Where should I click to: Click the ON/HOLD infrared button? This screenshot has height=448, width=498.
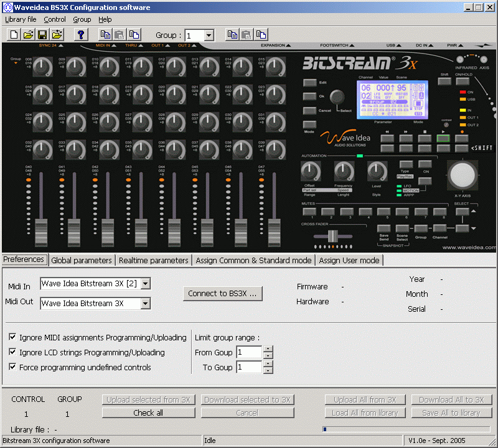[463, 82]
